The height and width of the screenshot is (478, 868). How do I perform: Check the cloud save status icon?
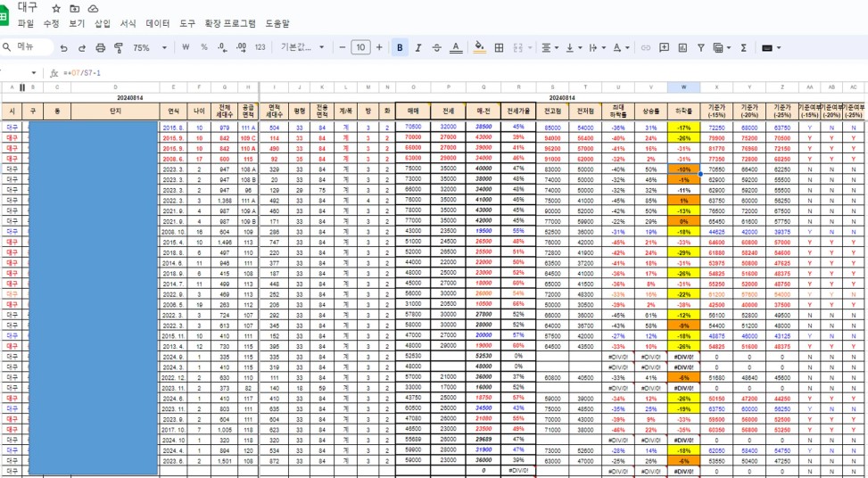93,8
